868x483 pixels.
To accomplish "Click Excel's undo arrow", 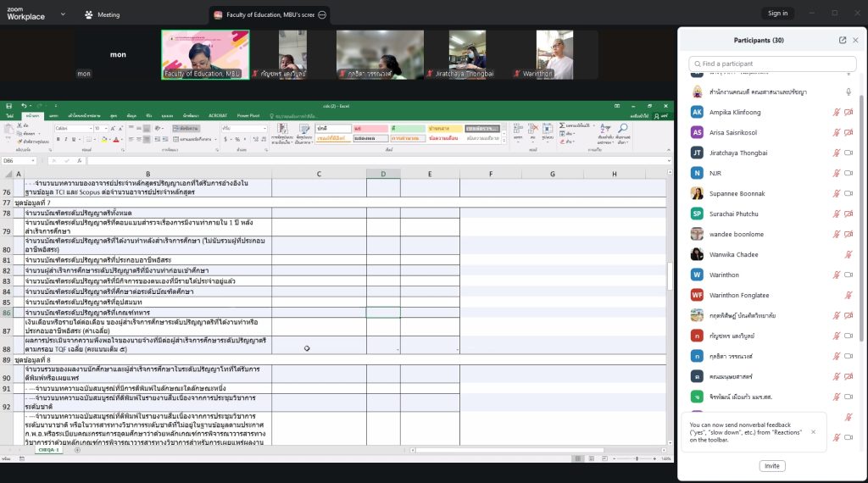I will (23, 106).
